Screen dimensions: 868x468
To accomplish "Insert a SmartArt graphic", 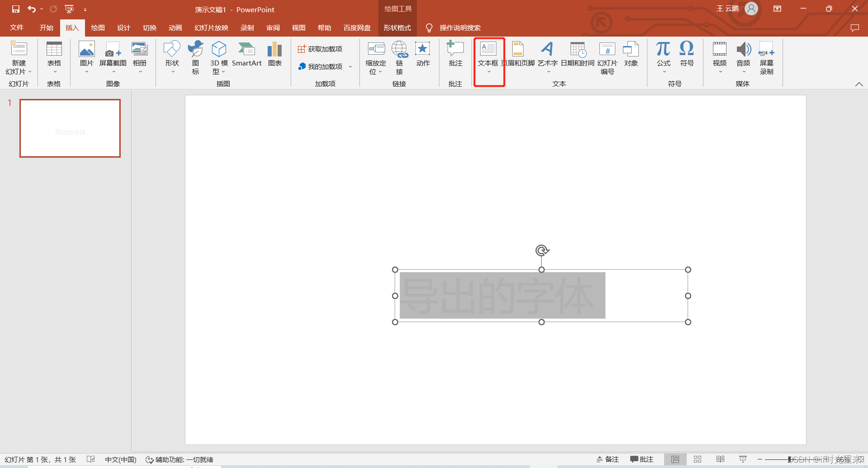I will [x=247, y=54].
